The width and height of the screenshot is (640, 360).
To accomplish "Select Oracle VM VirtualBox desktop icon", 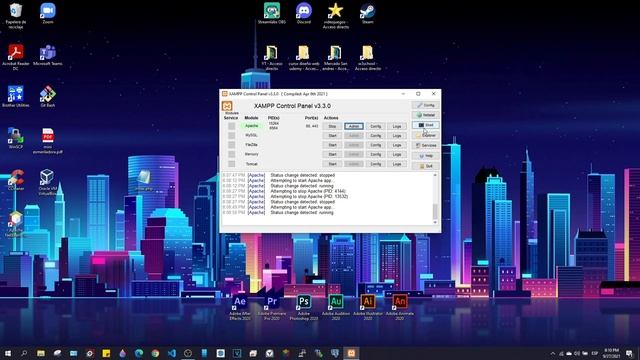I will (48, 182).
